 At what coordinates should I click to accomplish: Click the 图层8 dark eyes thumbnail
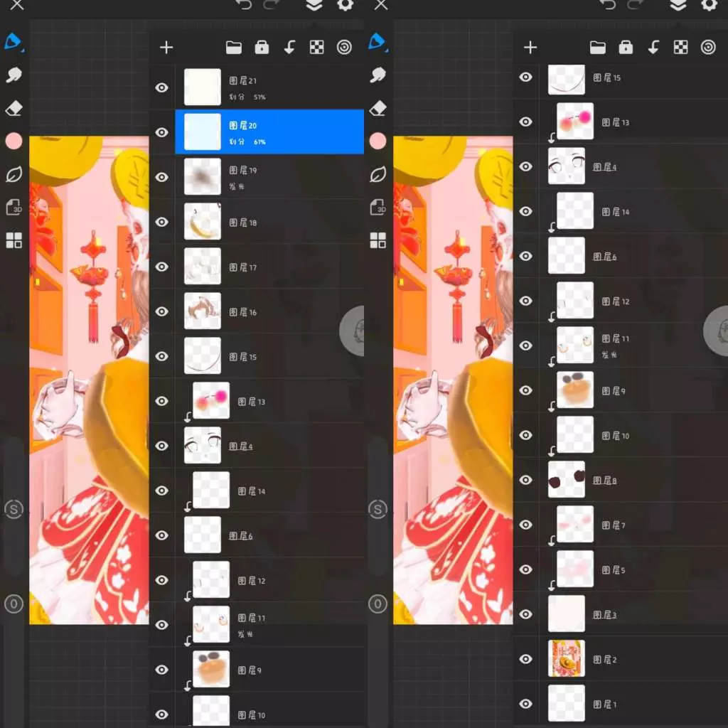(x=567, y=479)
